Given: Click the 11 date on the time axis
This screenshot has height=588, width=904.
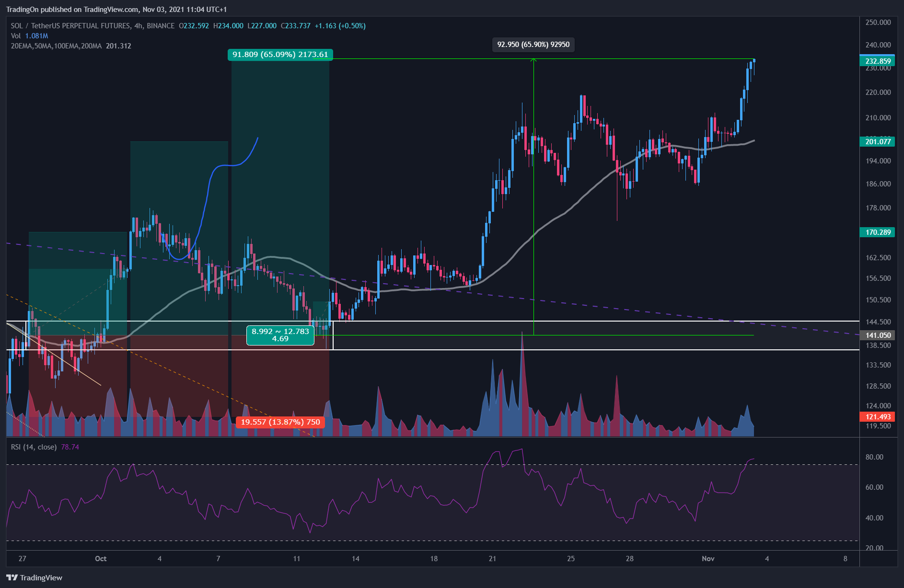Looking at the screenshot, I should (297, 559).
